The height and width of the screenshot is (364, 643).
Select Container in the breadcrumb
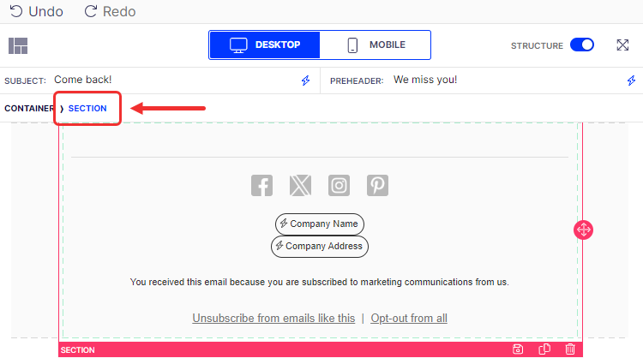[29, 109]
